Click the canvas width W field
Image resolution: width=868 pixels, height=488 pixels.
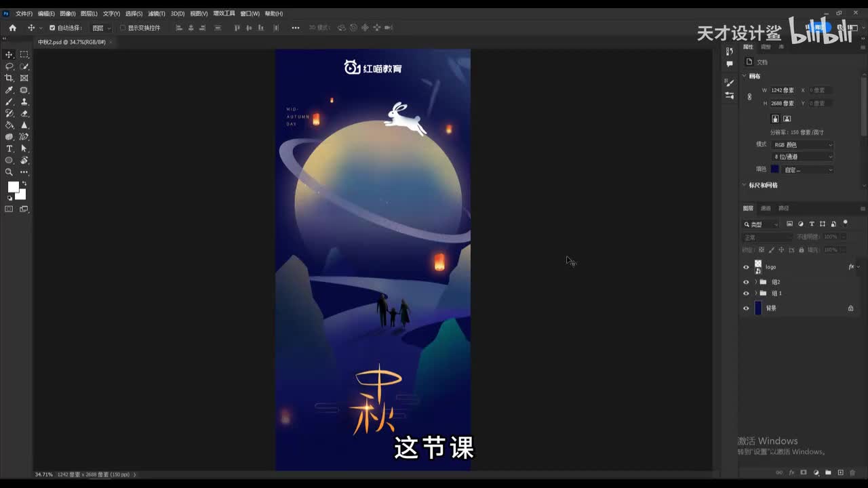coord(782,90)
